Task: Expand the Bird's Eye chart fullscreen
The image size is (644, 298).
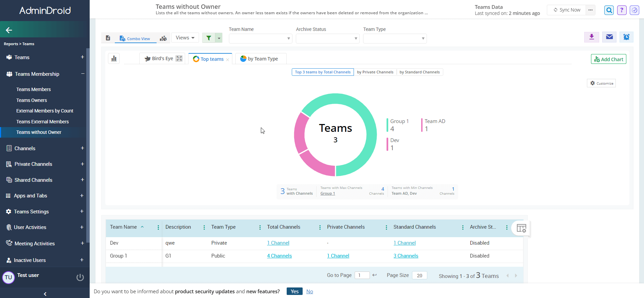Action: tap(179, 58)
